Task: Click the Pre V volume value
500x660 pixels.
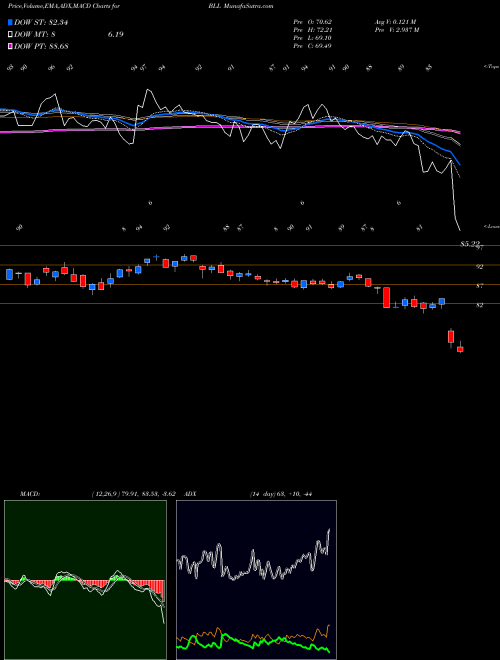Action: click(407, 29)
